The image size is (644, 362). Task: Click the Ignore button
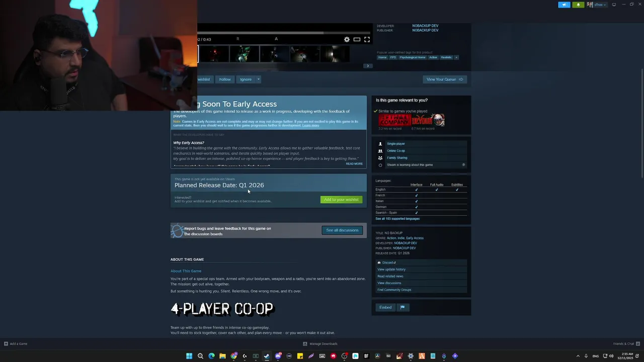click(x=246, y=79)
